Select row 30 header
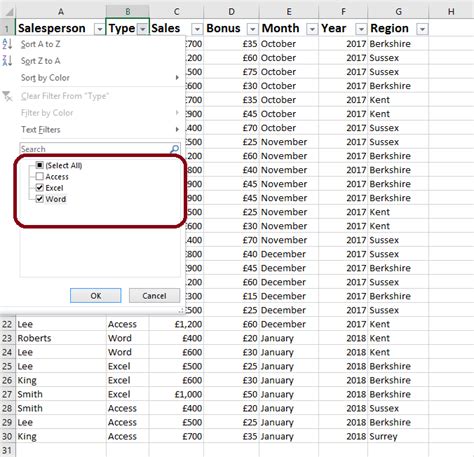 point(7,436)
